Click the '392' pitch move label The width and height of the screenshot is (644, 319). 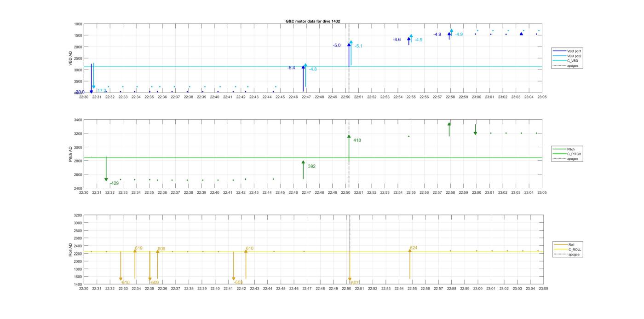coord(311,166)
